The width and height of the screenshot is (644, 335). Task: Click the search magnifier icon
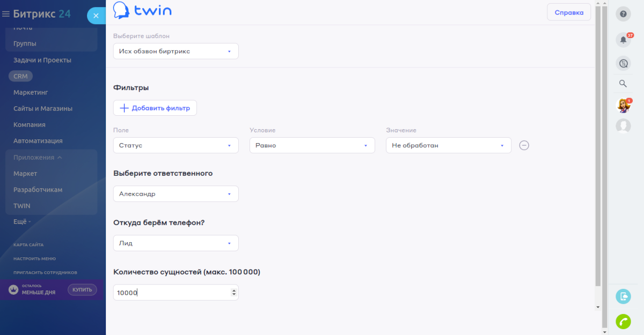pos(623,84)
